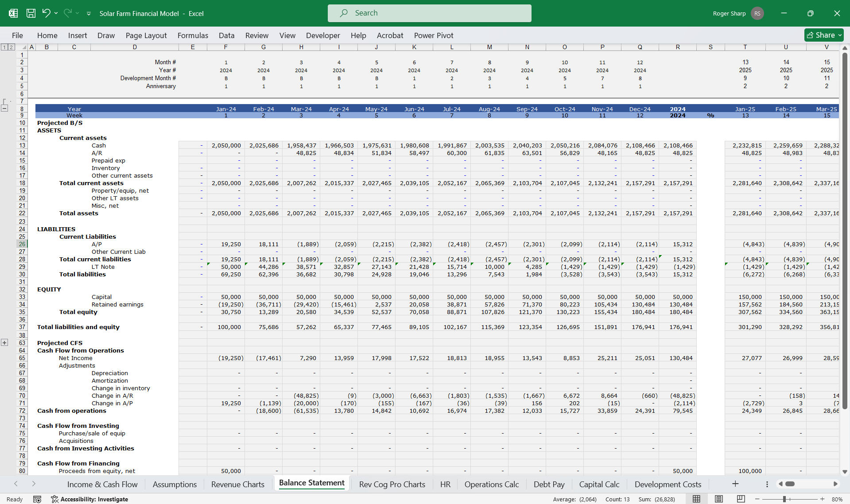Click the zoom slider handle
850x504 pixels.
(x=784, y=499)
